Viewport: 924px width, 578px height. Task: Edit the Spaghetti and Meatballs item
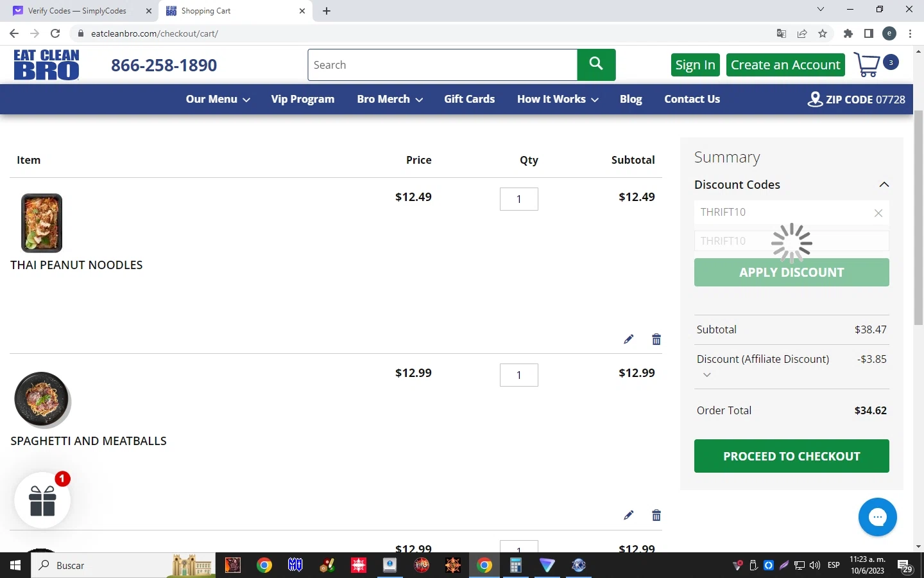pos(628,515)
